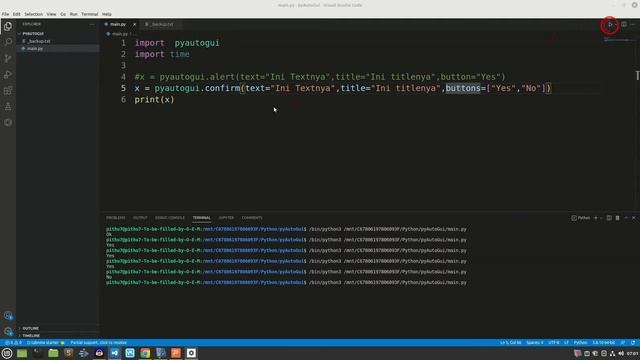The height and width of the screenshot is (360, 640).
Task: Select the Python terminal shell label
Action: [581, 218]
